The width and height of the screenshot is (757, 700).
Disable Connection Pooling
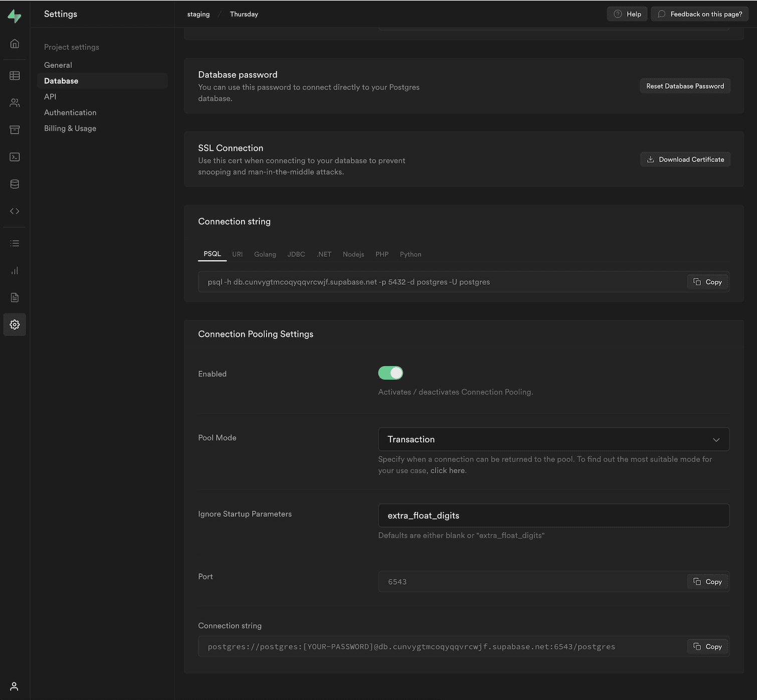(391, 373)
